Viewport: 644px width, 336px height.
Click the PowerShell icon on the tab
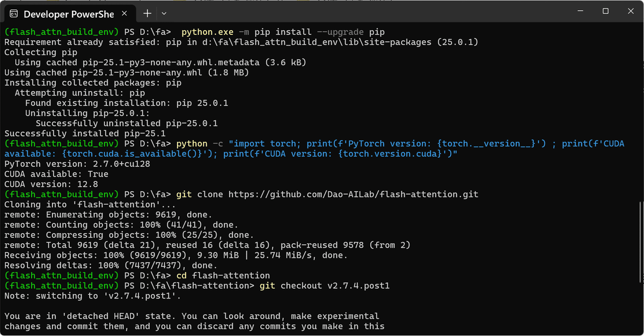pos(14,13)
